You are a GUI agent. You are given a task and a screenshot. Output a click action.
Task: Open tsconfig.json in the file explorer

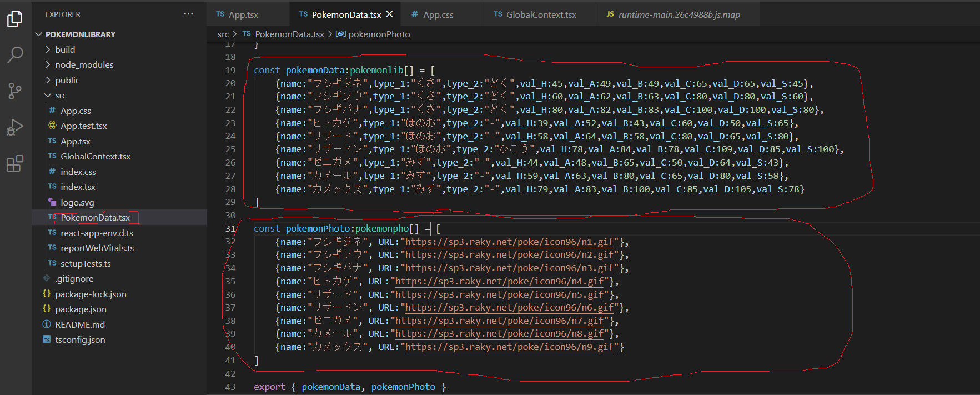(119, 340)
